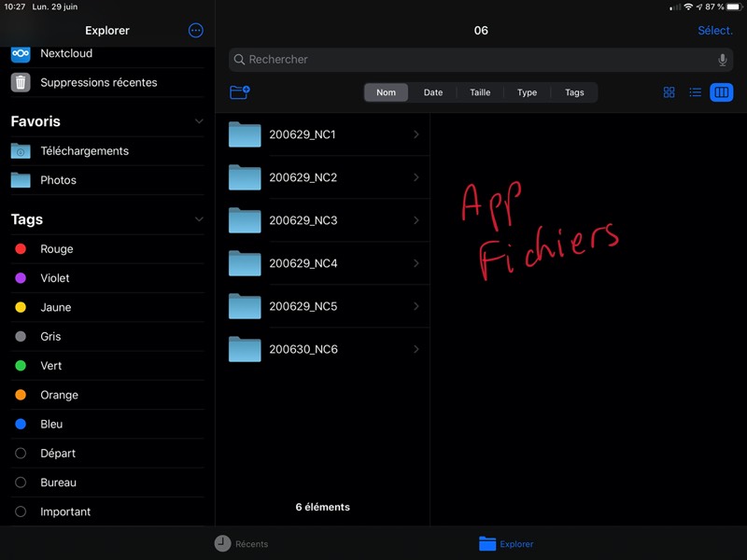The image size is (747, 560).
Task: Tap the Rechercher search field
Action: pos(476,60)
